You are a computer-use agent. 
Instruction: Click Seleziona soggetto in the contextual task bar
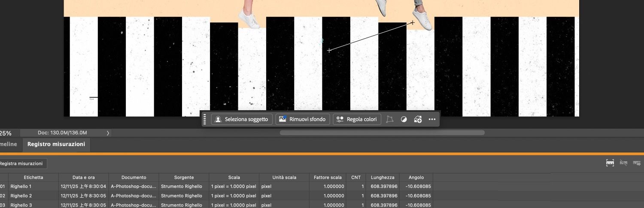pos(242,119)
